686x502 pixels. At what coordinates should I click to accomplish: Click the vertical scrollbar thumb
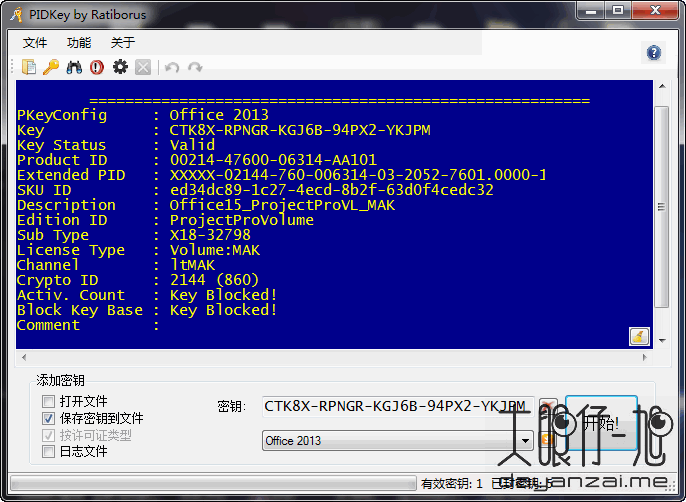(662, 207)
